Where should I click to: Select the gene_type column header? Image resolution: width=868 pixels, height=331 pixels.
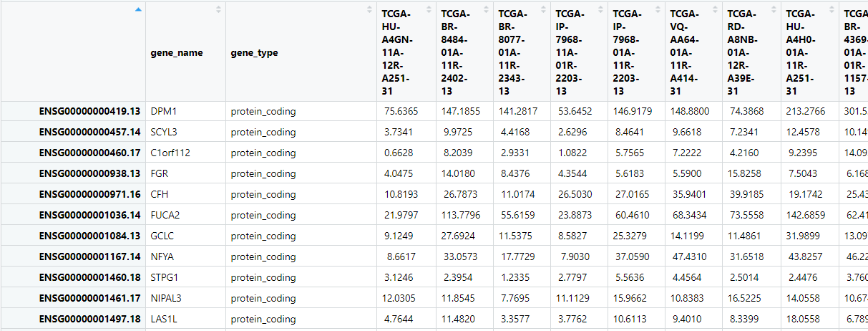tap(254, 52)
